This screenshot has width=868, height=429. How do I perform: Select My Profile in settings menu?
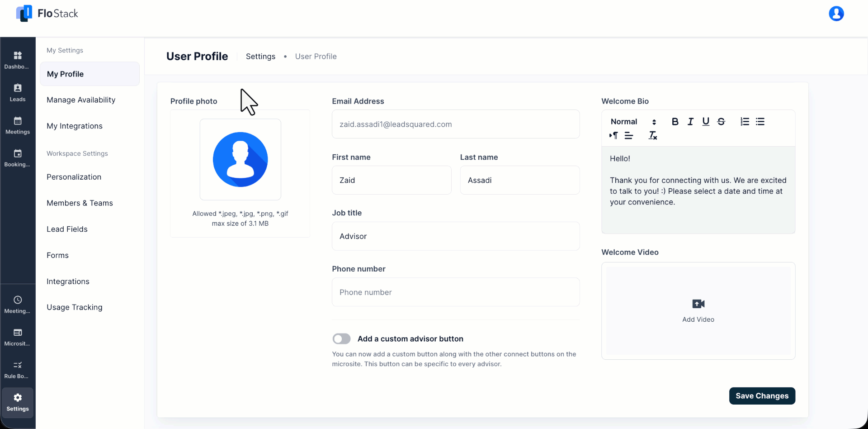click(90, 74)
